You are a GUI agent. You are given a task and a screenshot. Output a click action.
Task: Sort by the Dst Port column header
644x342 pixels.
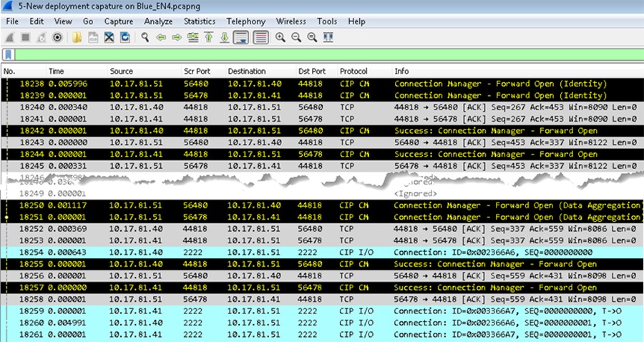coord(316,71)
